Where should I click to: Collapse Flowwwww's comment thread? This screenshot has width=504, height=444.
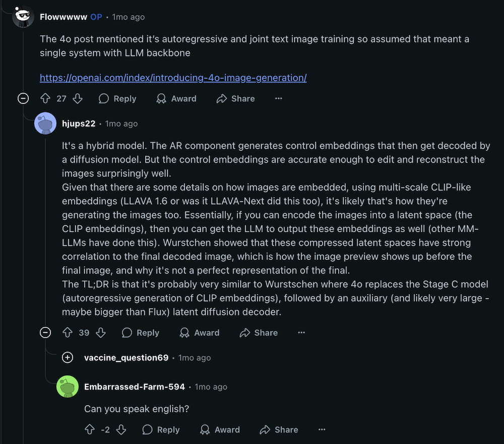[x=23, y=98]
